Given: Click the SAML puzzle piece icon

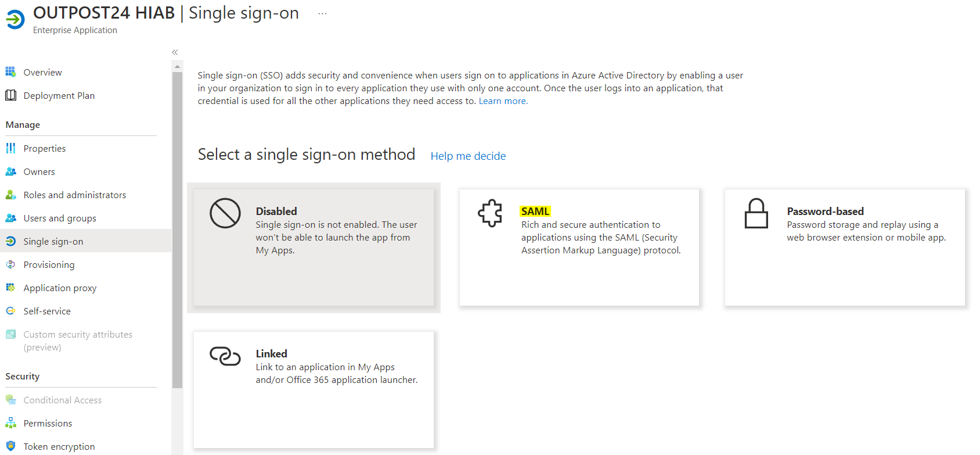Looking at the screenshot, I should tap(490, 213).
